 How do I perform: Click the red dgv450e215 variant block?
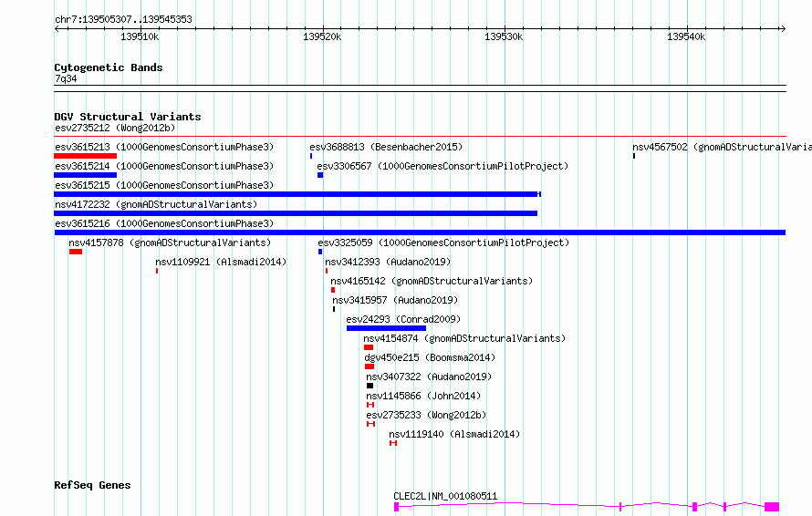pos(370,366)
